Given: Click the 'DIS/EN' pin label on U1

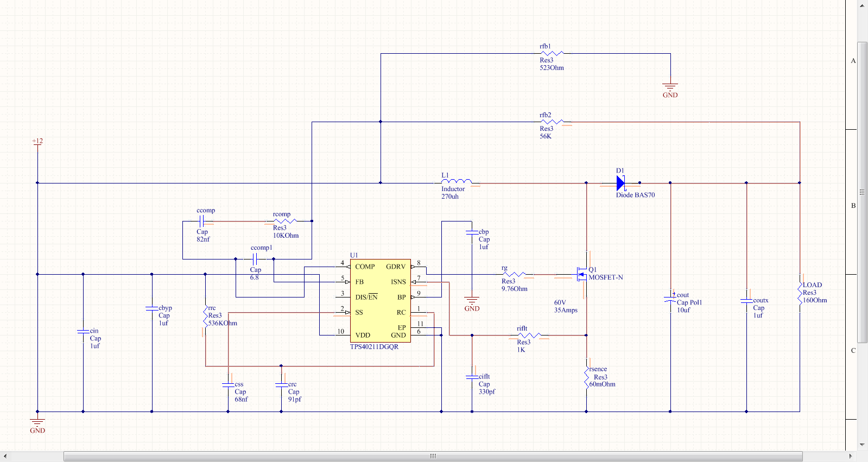Looking at the screenshot, I should coord(366,297).
